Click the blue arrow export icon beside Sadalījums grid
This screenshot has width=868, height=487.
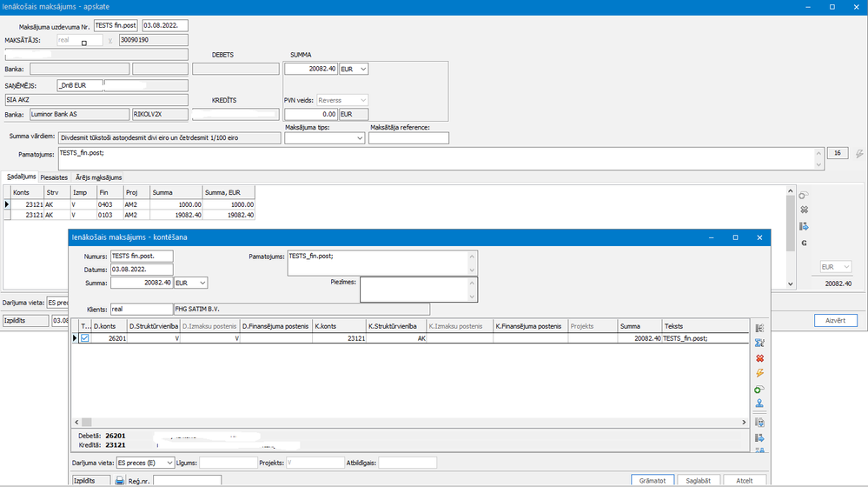804,226
